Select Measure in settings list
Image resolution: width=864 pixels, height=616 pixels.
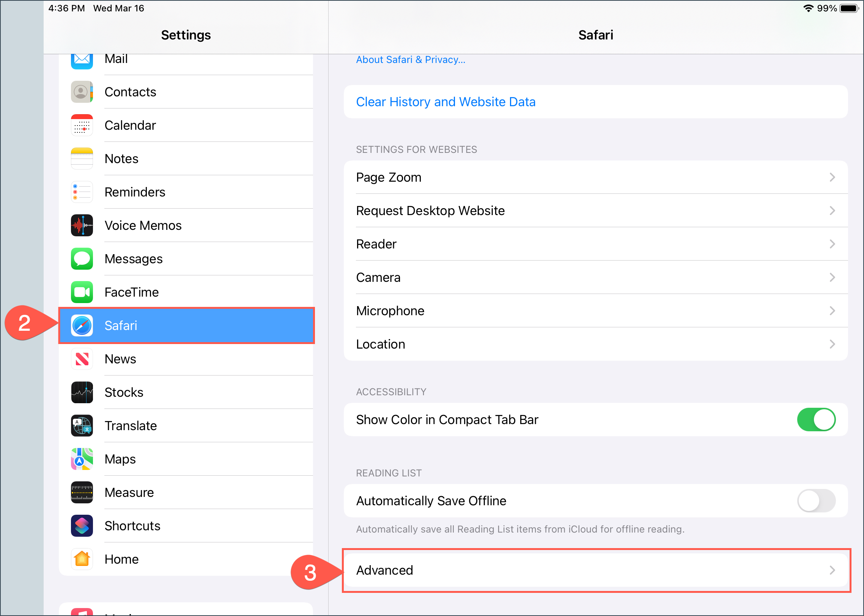(186, 492)
